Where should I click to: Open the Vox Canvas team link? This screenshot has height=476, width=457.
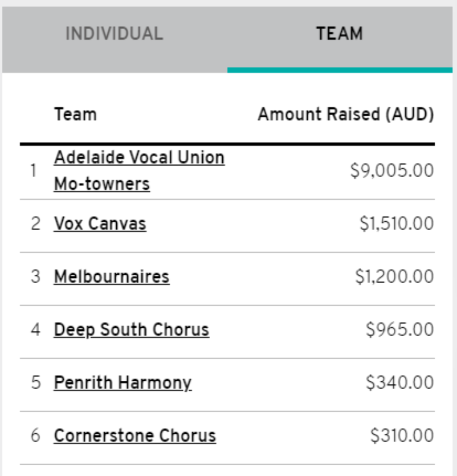(100, 224)
